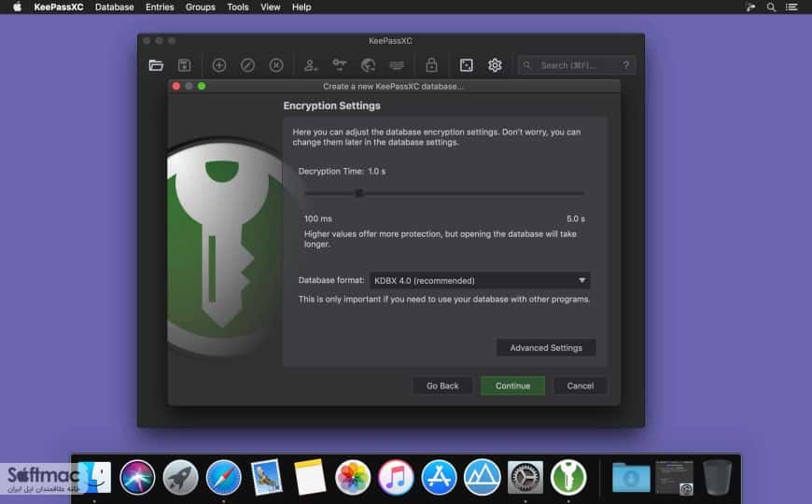Open Photos in the Dock
This screenshot has height=504, width=812.
coord(353,477)
